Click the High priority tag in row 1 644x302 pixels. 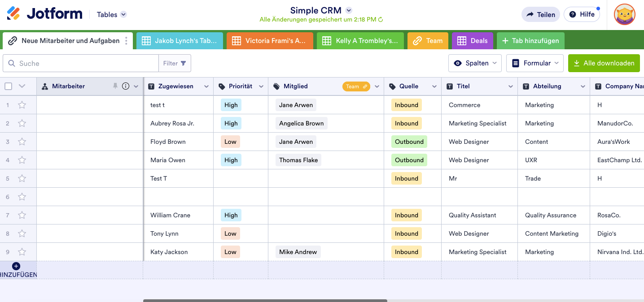tap(231, 105)
